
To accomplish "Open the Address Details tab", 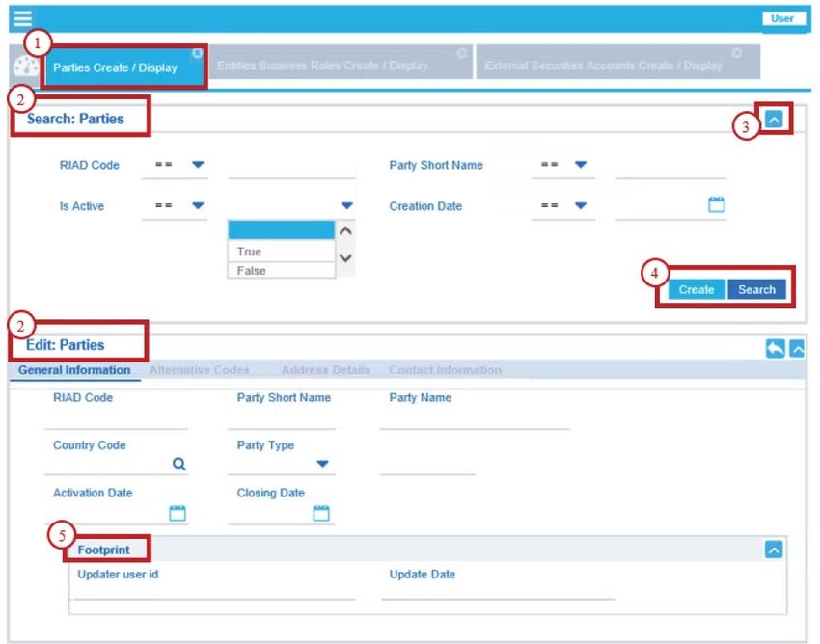I will click(x=325, y=370).
